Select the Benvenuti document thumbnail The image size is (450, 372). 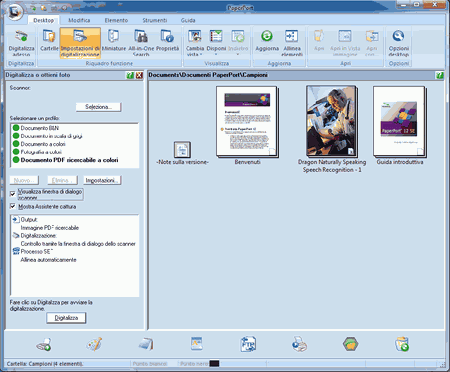tap(247, 122)
